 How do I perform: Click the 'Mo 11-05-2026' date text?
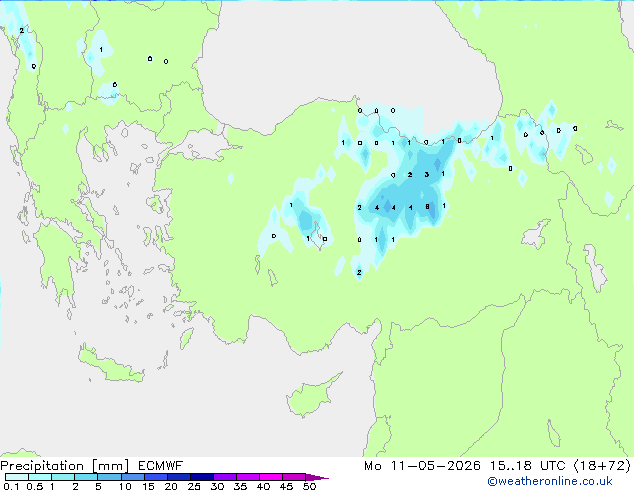(x=422, y=466)
